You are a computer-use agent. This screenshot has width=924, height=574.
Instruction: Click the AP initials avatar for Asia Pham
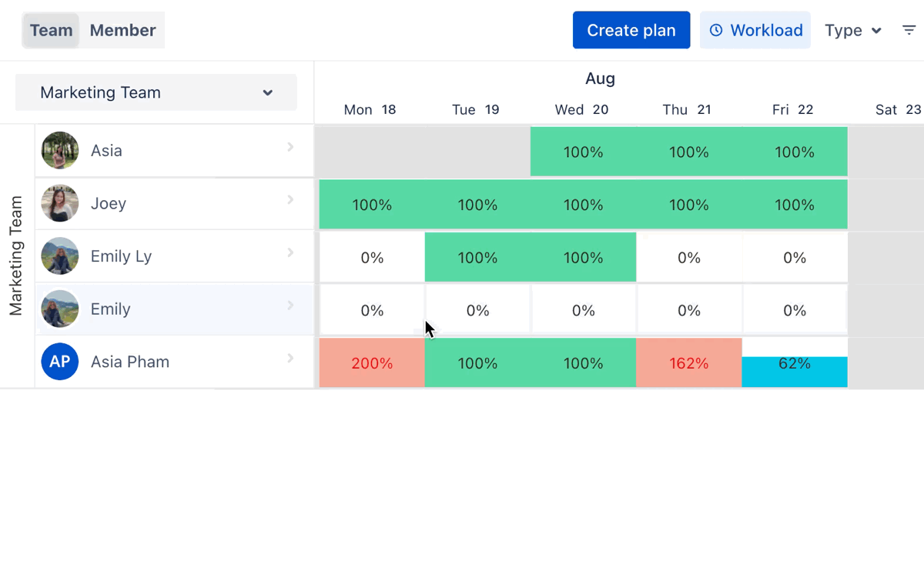60,362
